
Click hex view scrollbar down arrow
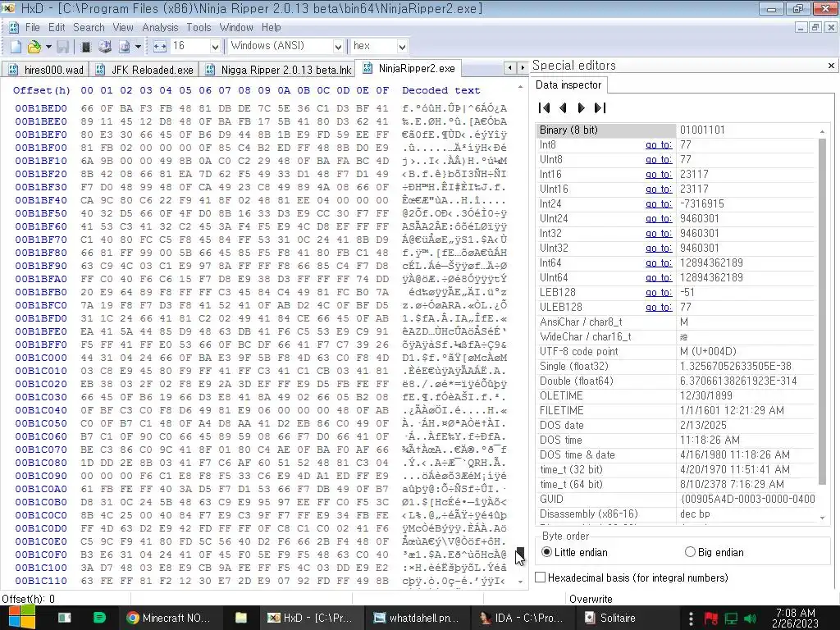click(x=520, y=582)
